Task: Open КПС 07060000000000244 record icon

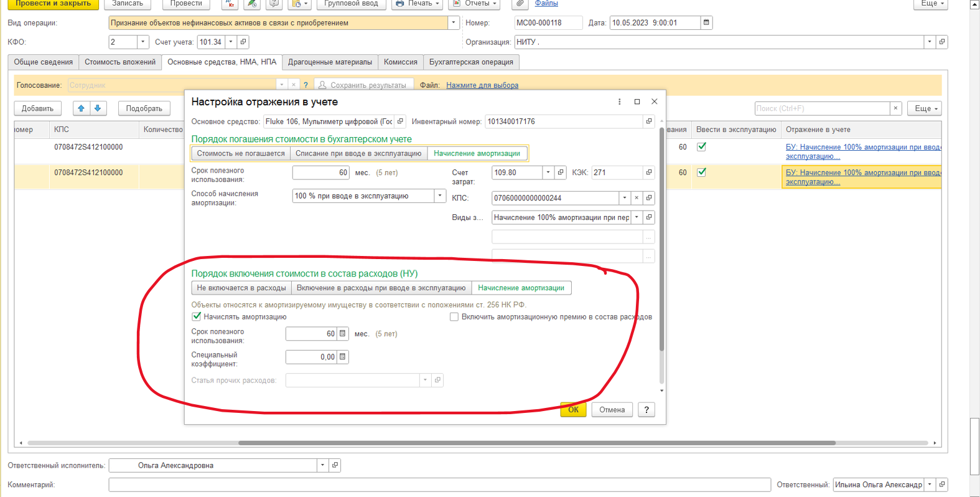Action: point(649,198)
